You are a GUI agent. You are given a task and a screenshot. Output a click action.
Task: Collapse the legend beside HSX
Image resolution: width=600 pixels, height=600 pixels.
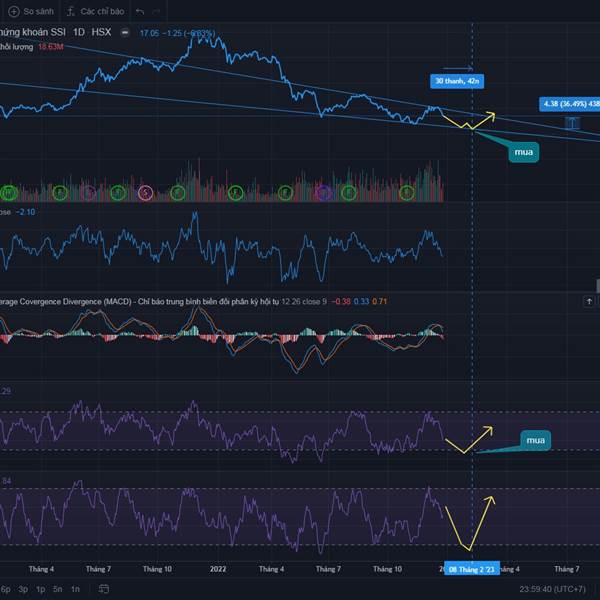[x=125, y=33]
